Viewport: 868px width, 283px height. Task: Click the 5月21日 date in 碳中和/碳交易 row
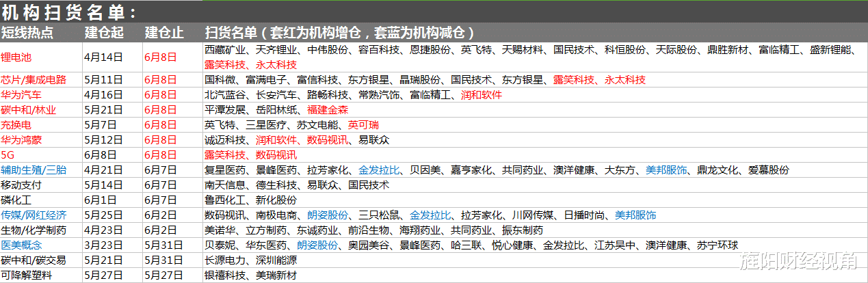pos(103,260)
